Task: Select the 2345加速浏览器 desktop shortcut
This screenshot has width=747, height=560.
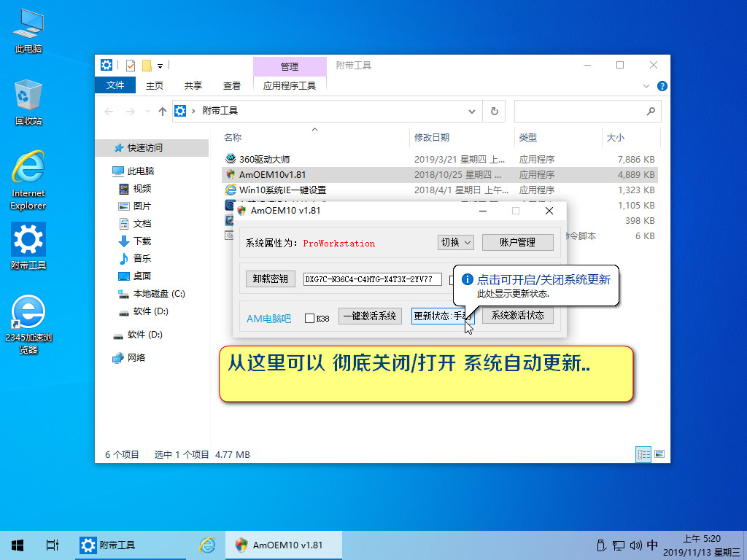Action: pyautogui.click(x=28, y=324)
